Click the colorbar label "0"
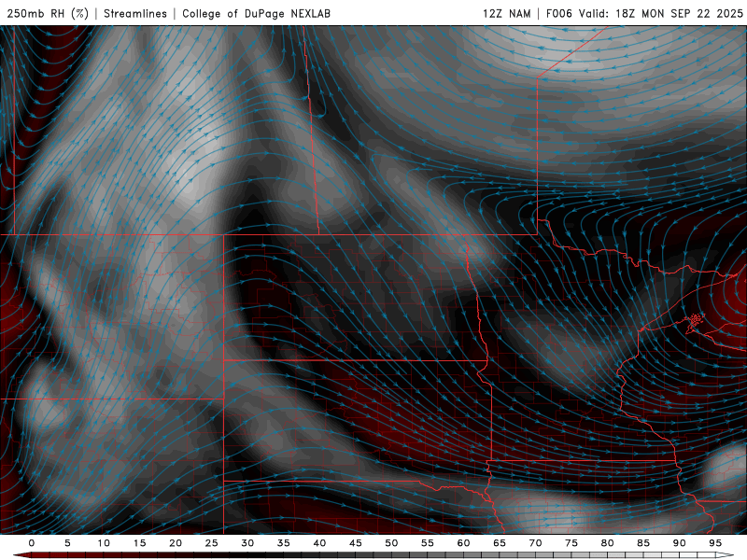 pos(32,543)
